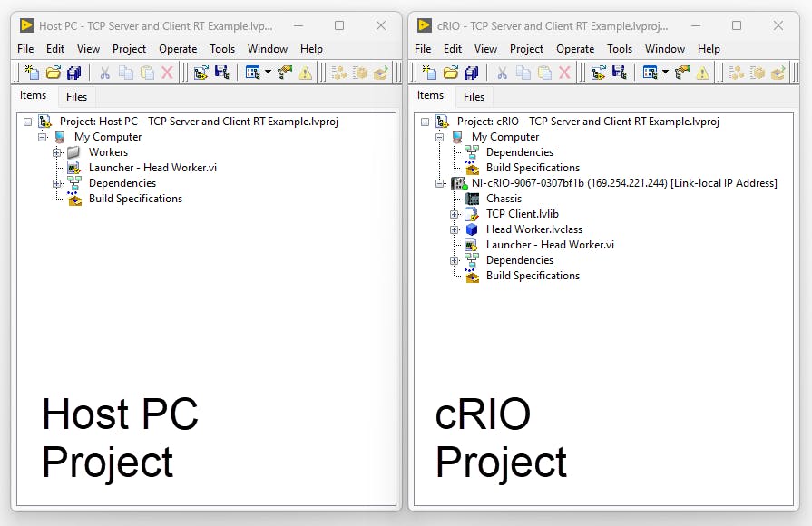Click Chassis icon in cRIO project tree
Viewport: 812px width, 526px height.
click(x=472, y=199)
